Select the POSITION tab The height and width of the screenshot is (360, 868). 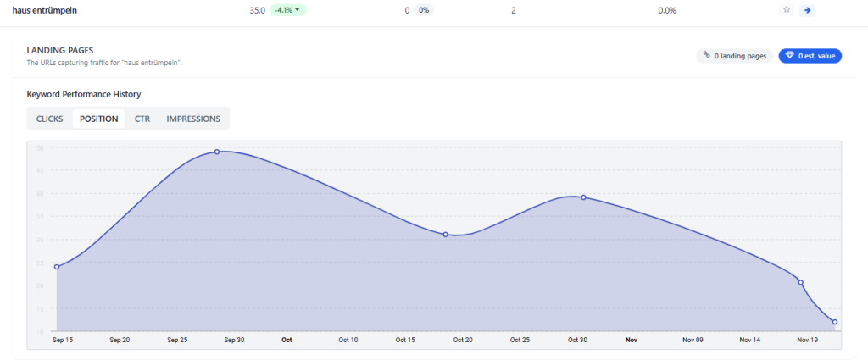coord(98,119)
